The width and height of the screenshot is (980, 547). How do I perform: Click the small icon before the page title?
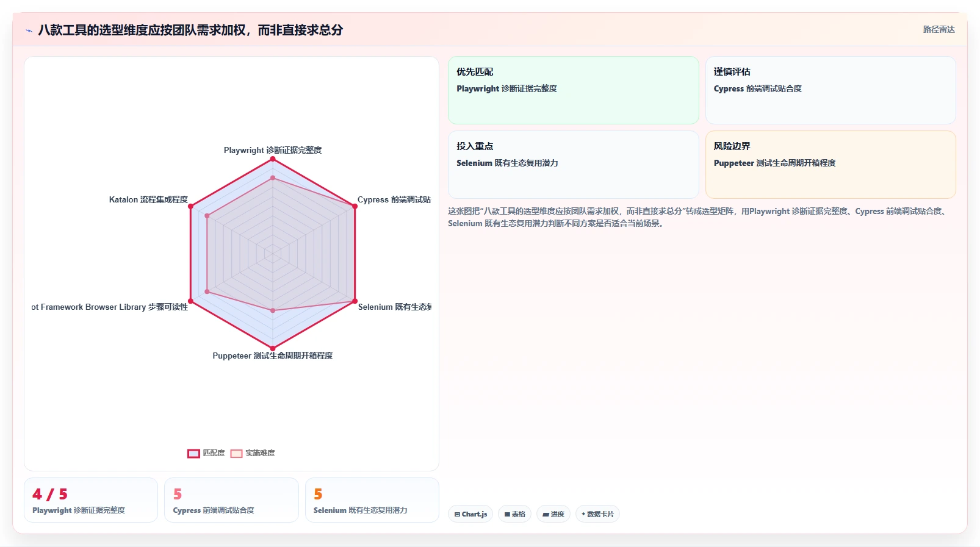click(x=29, y=30)
